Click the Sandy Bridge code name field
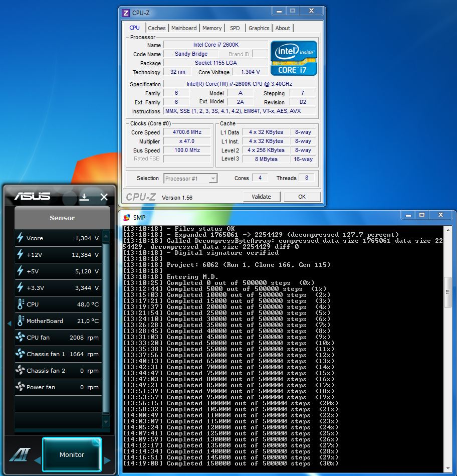Viewport: 457px width, 476px height. tap(191, 54)
